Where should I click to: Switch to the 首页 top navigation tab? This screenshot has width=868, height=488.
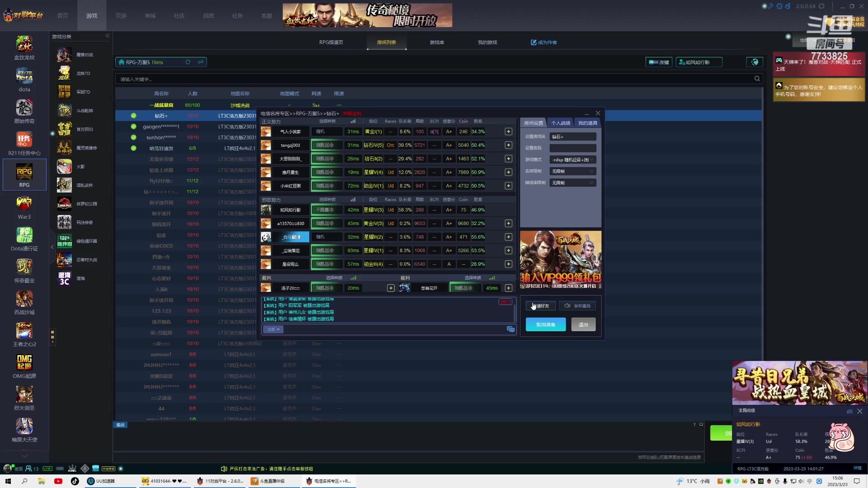coord(63,15)
